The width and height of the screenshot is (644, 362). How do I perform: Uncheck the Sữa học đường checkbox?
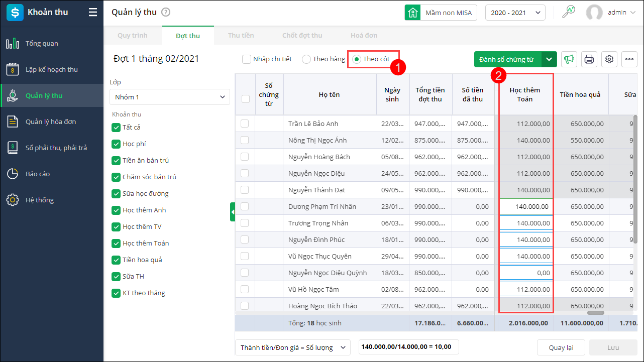click(x=116, y=194)
